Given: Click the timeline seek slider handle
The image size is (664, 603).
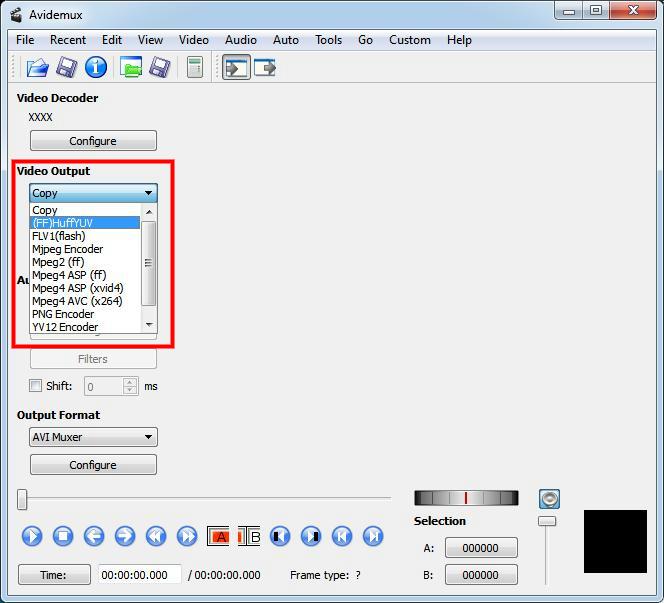Looking at the screenshot, I should (x=22, y=499).
